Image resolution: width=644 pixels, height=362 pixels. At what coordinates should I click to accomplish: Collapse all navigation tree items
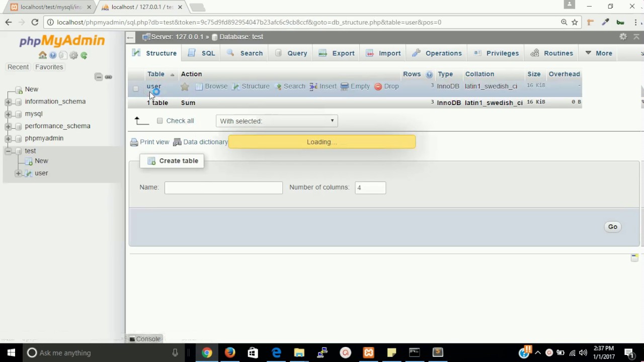point(99,77)
